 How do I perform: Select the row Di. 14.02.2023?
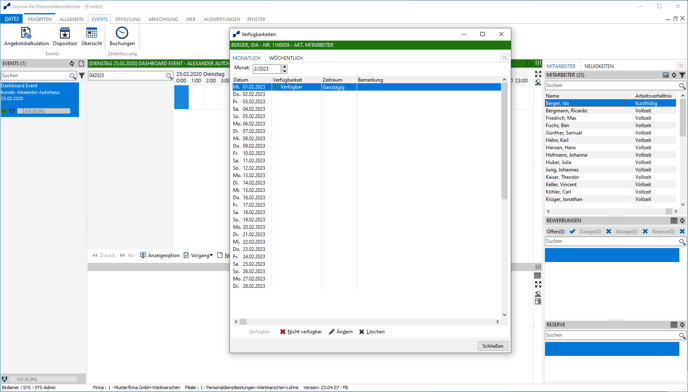(x=366, y=183)
